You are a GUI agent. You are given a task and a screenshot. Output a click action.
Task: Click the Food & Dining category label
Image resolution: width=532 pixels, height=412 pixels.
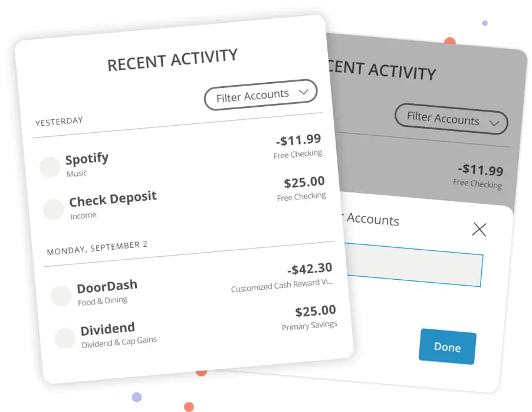pyautogui.click(x=103, y=302)
